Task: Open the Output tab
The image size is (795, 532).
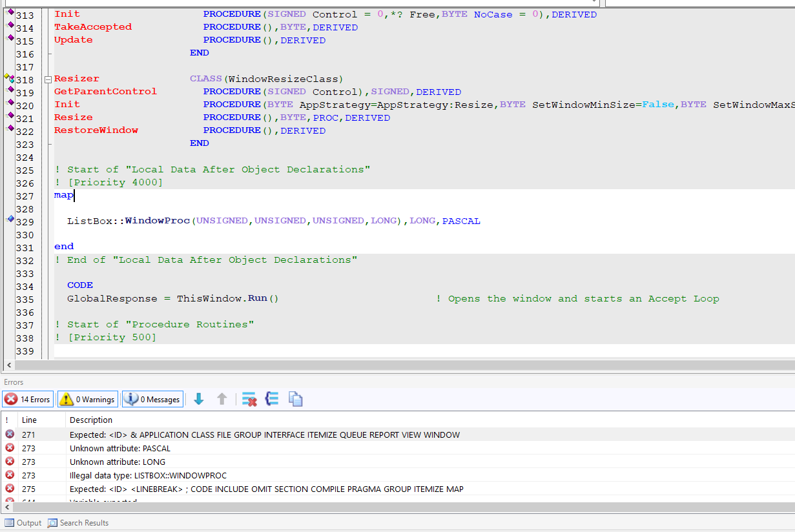Action: pyautogui.click(x=23, y=523)
